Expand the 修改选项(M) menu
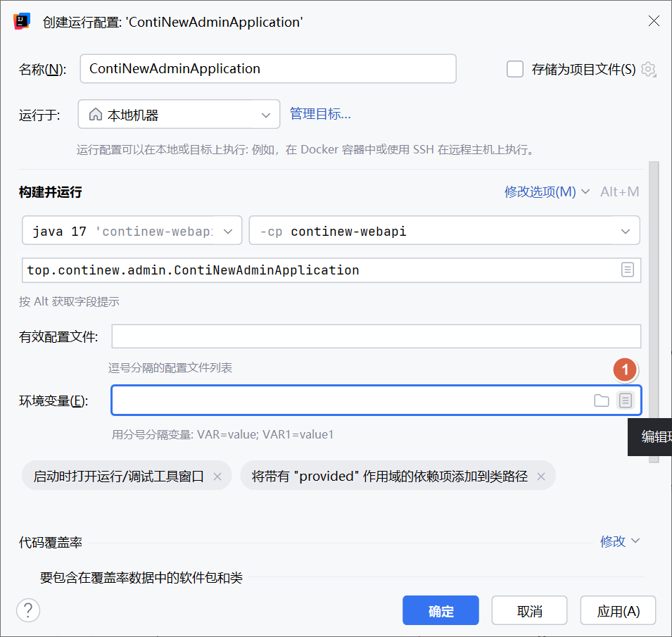Viewport: 672px width, 637px height. click(x=547, y=191)
